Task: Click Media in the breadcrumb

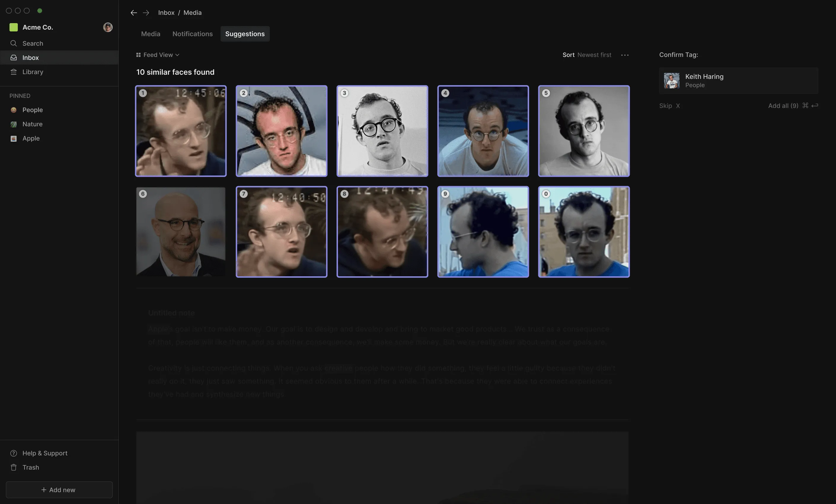Action: point(192,12)
